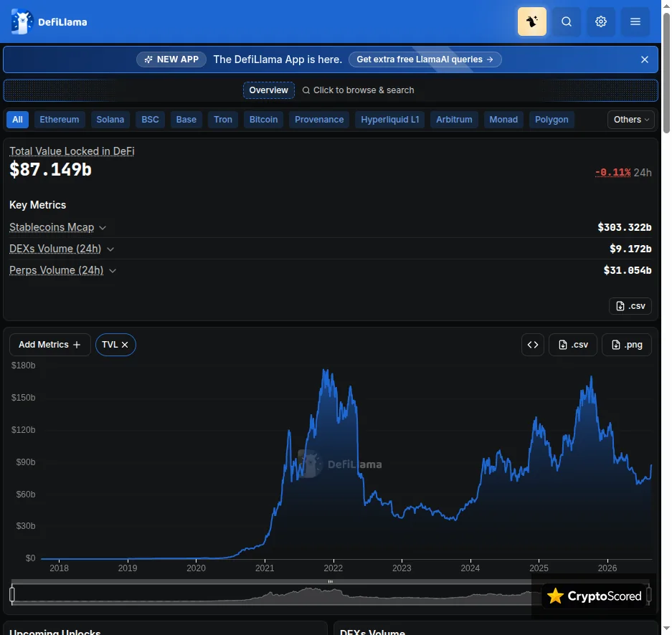Remove the TVL metric chip

pos(125,345)
